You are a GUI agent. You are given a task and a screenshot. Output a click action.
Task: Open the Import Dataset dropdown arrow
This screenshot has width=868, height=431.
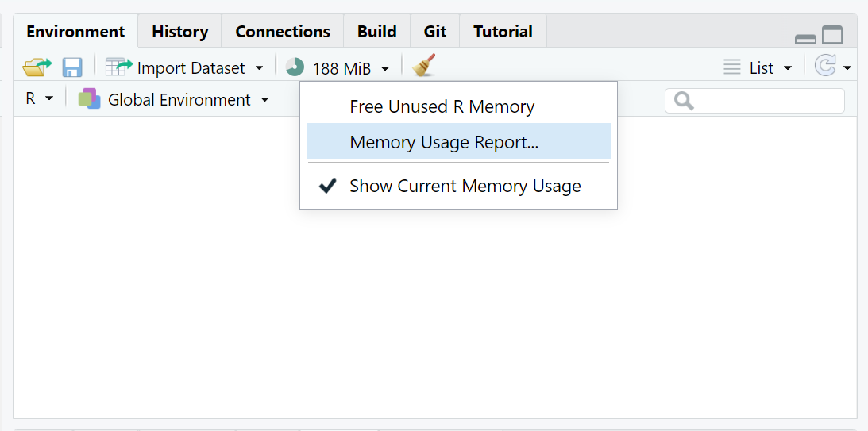coord(259,68)
